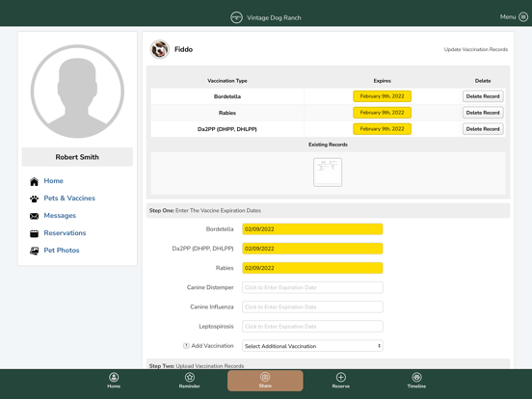This screenshot has height=399, width=532.
Task: Click Fiddo's pet avatar photo
Action: tap(160, 49)
